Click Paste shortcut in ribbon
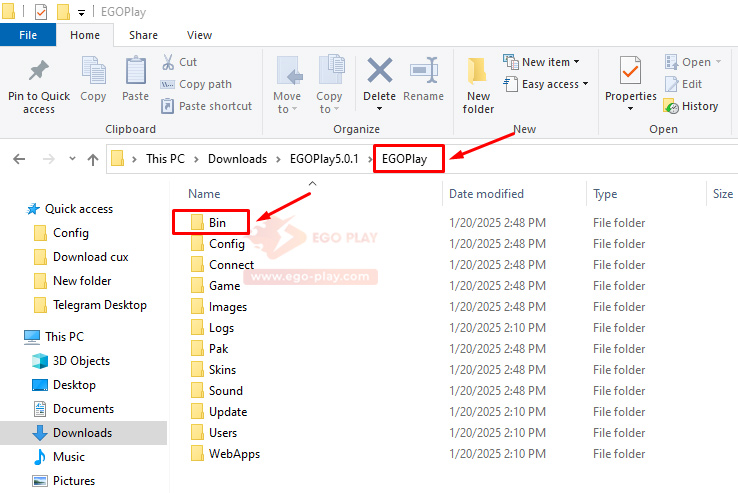This screenshot has width=738, height=493. coord(206,106)
